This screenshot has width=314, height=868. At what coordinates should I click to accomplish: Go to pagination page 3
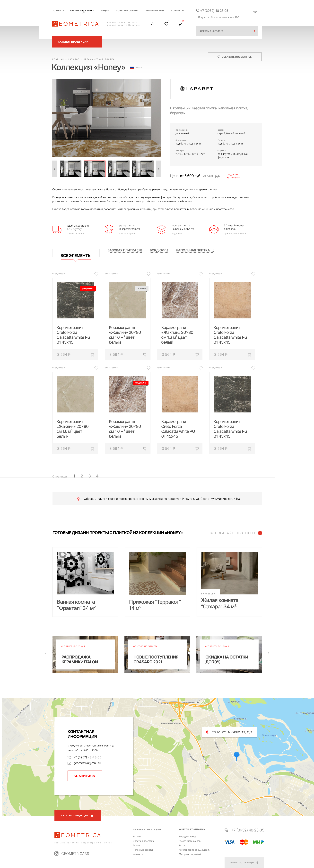pyautogui.click(x=89, y=476)
